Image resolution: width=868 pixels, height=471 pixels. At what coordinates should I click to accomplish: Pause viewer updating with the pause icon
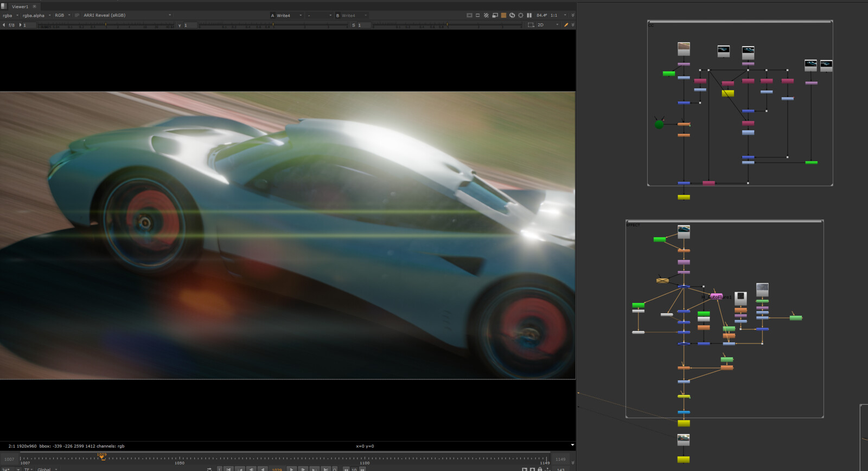pyautogui.click(x=529, y=15)
